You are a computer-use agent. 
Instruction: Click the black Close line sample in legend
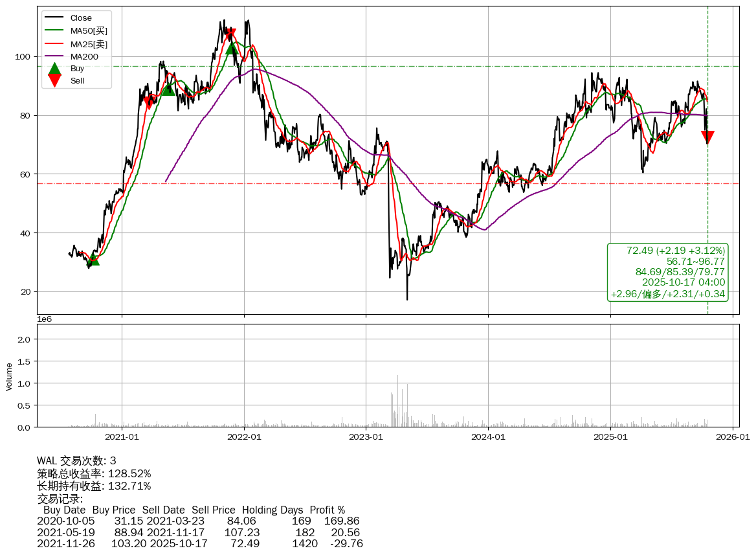click(55, 18)
